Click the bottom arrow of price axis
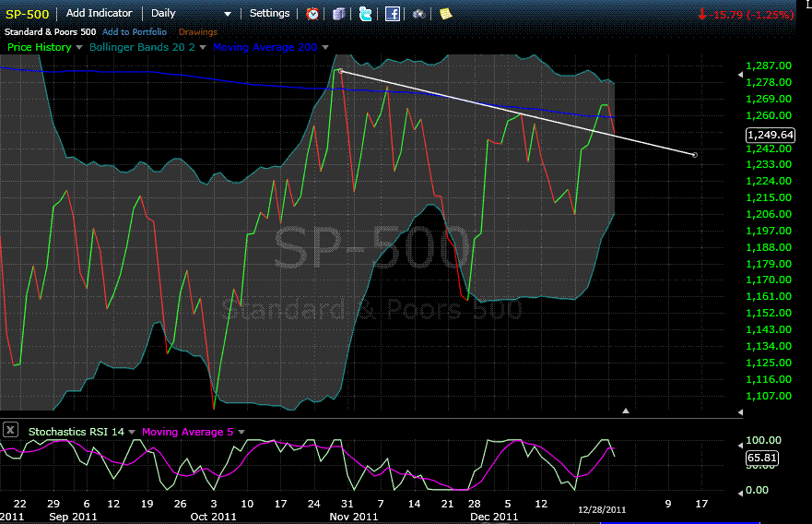The image size is (812, 524). coord(740,412)
